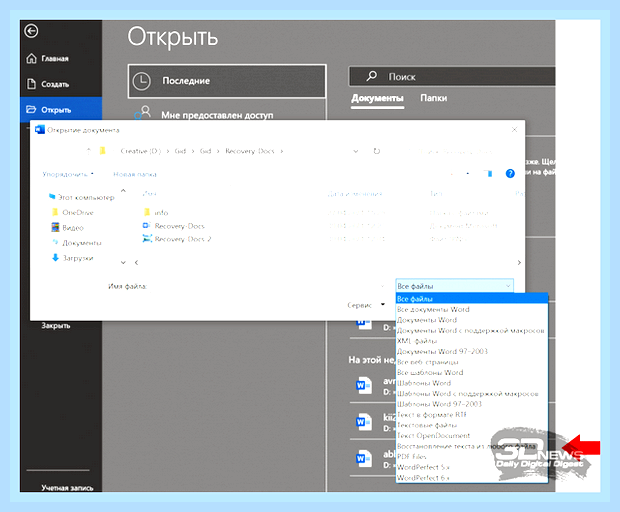Choose Закрыть in the Word sidebar
This screenshot has width=620, height=512.
coord(56,326)
